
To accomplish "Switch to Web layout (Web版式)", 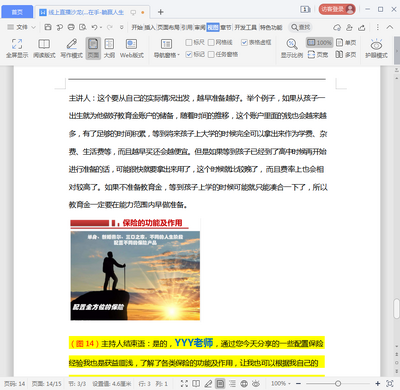I will (132, 48).
